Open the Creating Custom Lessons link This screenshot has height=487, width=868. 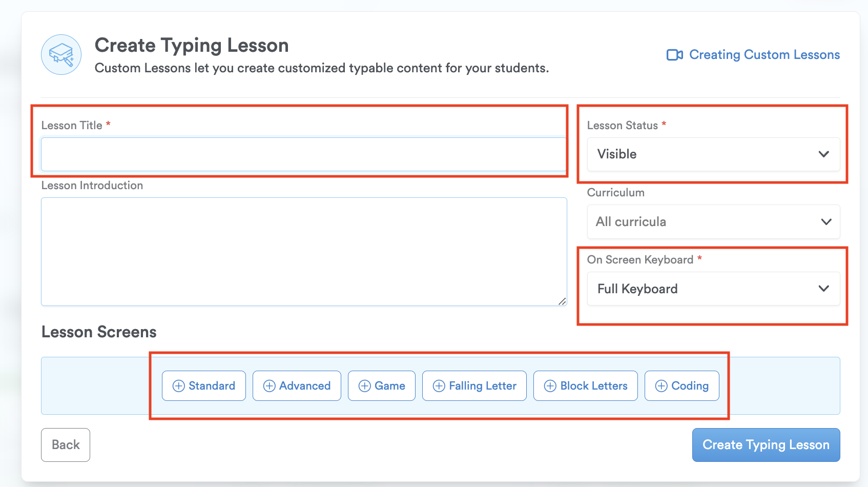[764, 55]
